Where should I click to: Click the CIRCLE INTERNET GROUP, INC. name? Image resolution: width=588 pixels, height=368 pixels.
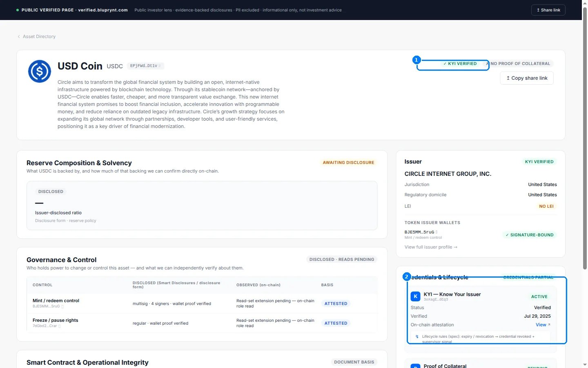(x=448, y=174)
